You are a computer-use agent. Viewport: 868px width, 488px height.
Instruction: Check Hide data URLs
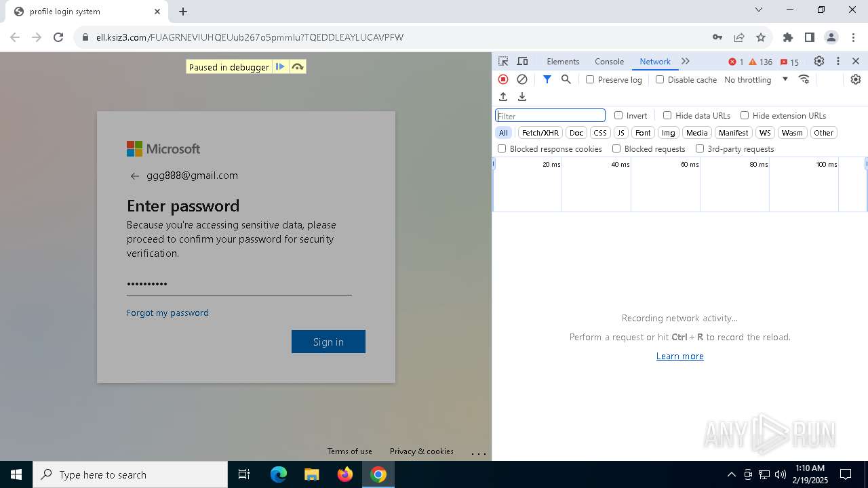click(667, 115)
